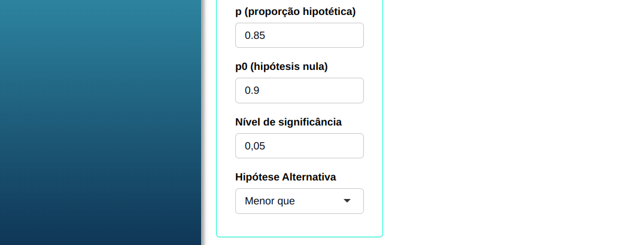The height and width of the screenshot is (245, 644).
Task: Click the "p0 (hipótesis nula)" label
Action: pos(282,66)
